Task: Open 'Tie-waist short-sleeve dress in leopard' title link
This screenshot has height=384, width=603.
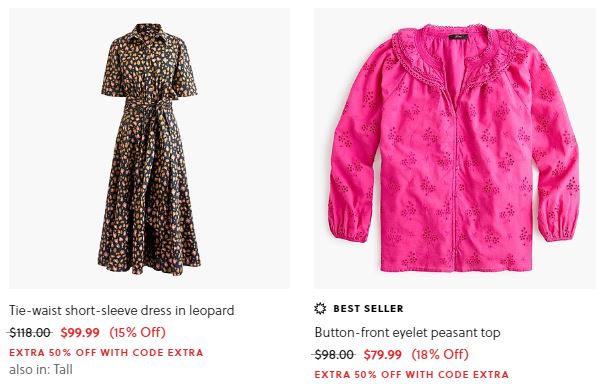Action: pos(122,310)
